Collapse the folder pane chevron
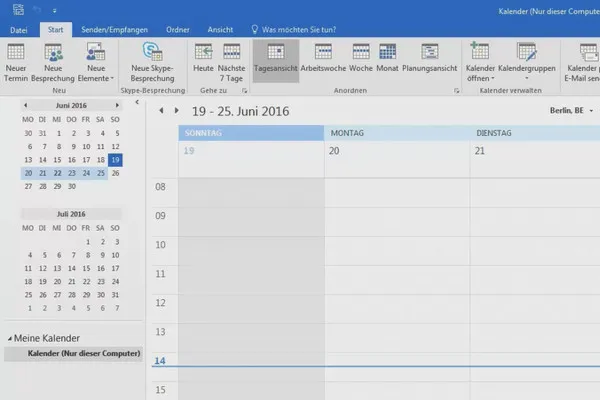 pyautogui.click(x=137, y=102)
